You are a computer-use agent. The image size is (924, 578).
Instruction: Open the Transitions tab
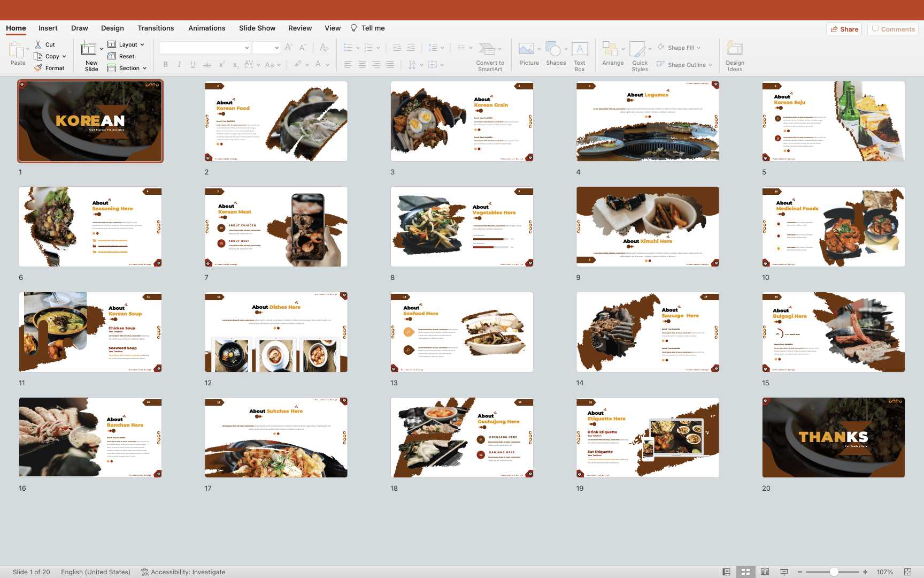(x=156, y=28)
